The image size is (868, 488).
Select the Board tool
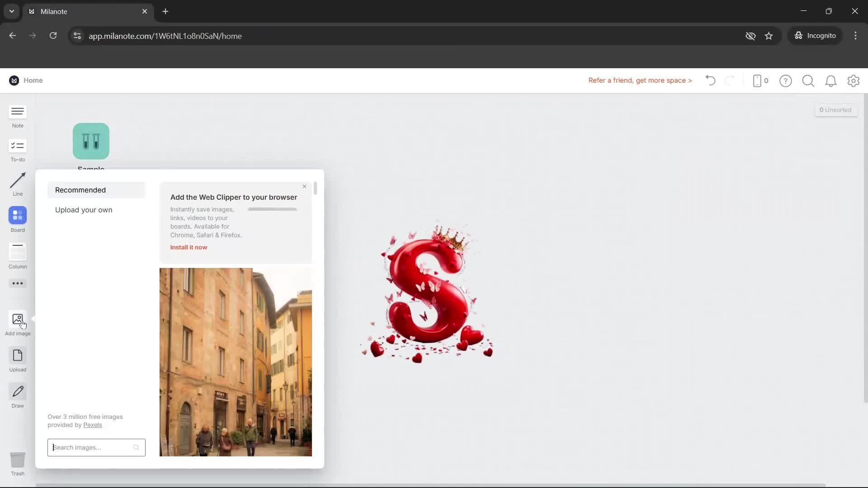(18, 216)
